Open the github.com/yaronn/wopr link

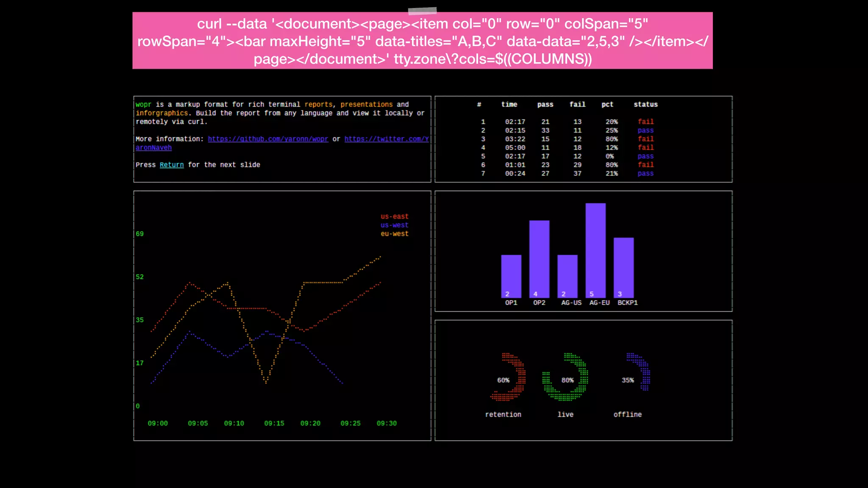tap(268, 139)
